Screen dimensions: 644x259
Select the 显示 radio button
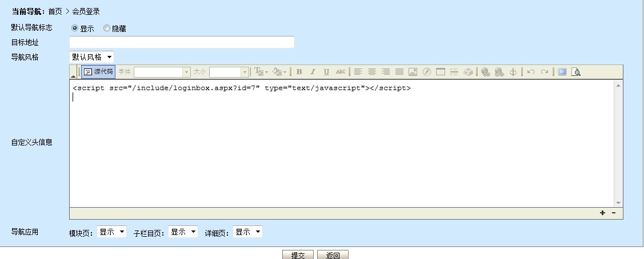coord(75,28)
